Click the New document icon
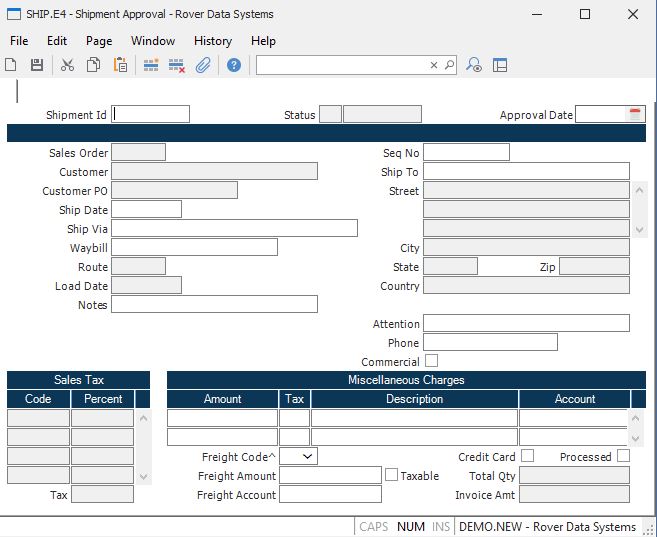Screen dimensions: 657x537 point(11,65)
